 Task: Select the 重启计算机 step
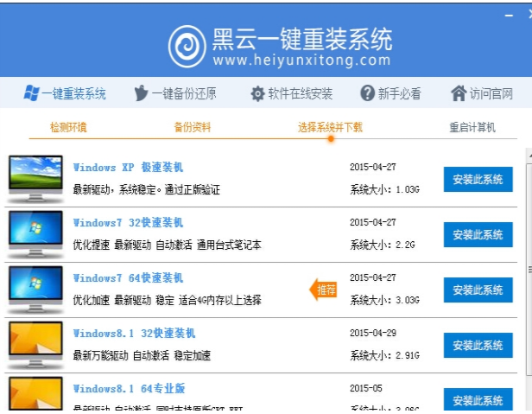(472, 127)
